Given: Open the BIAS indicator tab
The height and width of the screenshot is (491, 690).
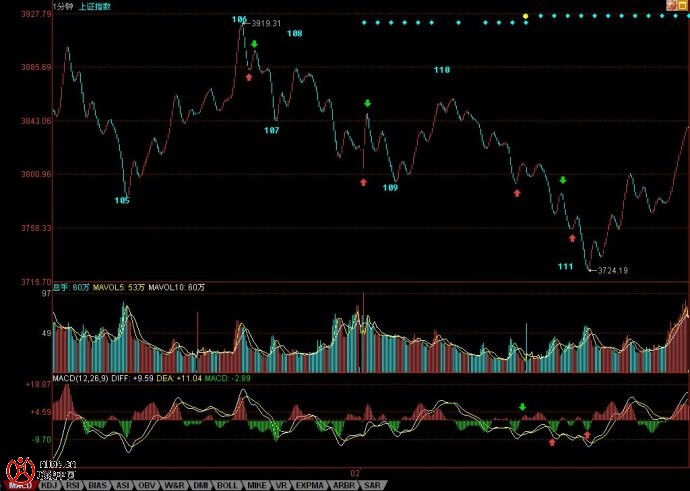Looking at the screenshot, I should pos(98,485).
